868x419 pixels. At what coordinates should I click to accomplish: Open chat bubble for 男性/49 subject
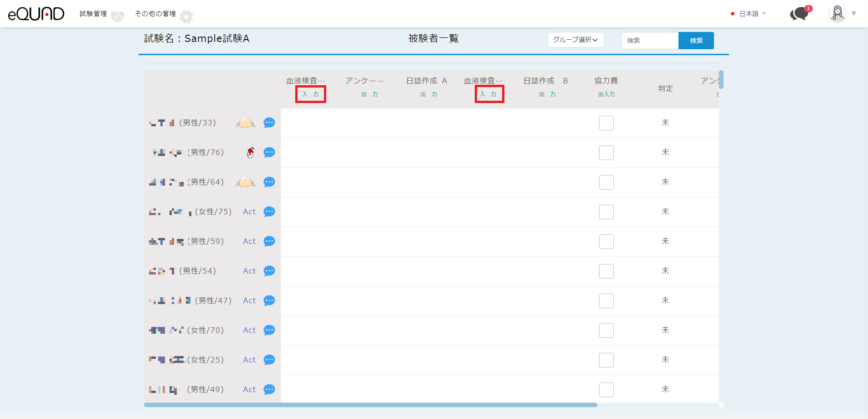[x=269, y=389]
